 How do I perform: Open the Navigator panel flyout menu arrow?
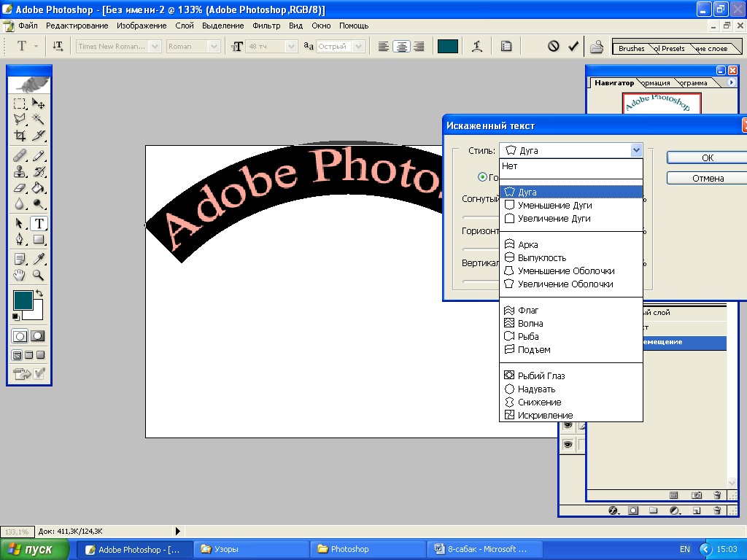pyautogui.click(x=731, y=82)
